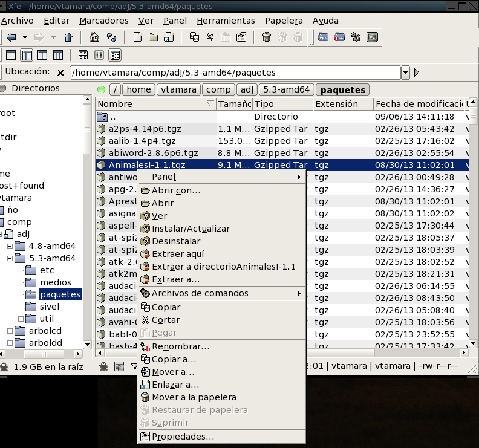
Task: Sort by Nombre column header
Action: 155,104
